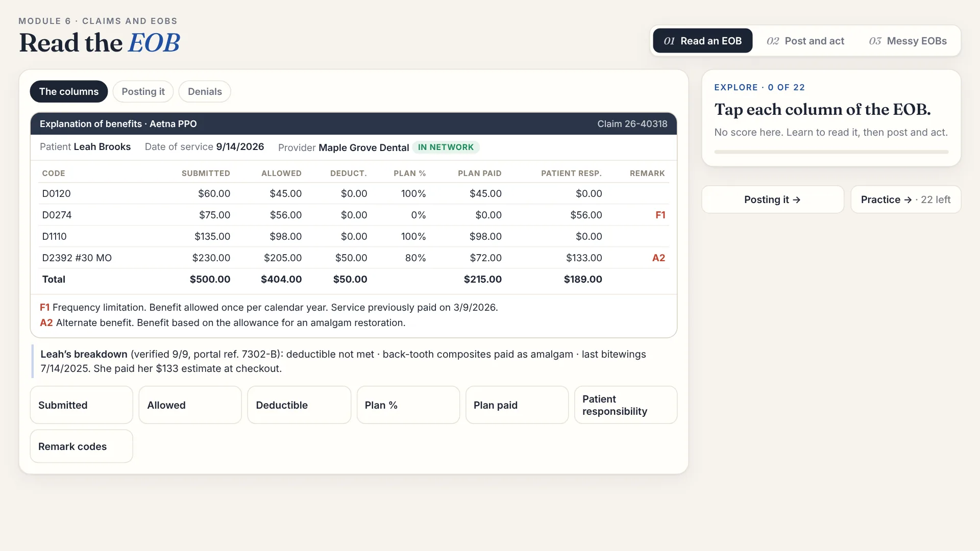This screenshot has height=551, width=980.
Task: Click procedure code D0120
Action: [56, 194]
